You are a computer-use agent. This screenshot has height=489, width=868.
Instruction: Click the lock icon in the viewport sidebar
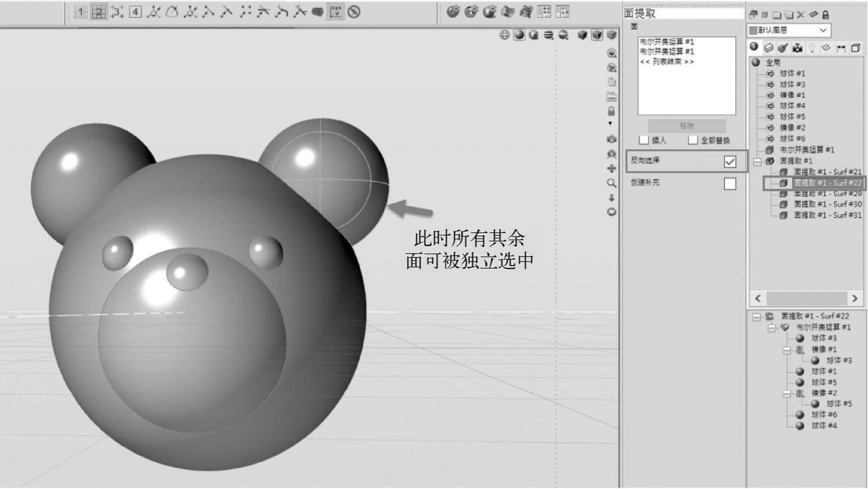pyautogui.click(x=611, y=111)
